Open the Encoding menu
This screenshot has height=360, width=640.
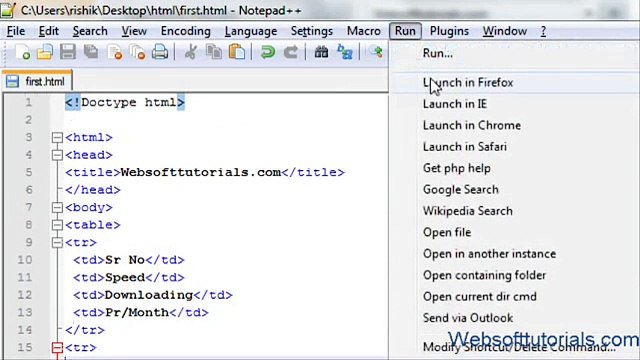pos(186,31)
